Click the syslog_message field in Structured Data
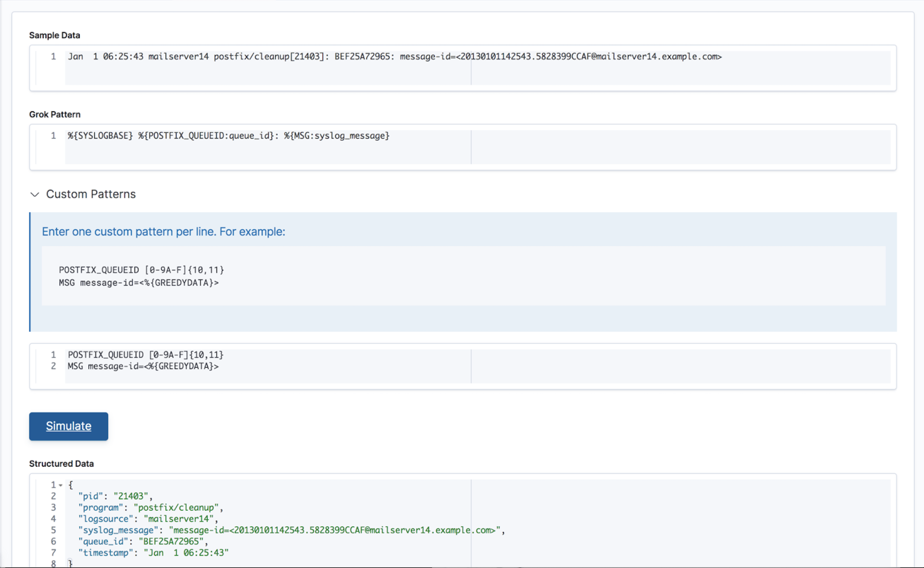 (117, 530)
